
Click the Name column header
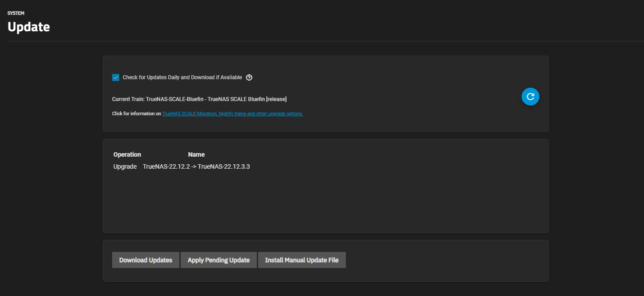(x=196, y=154)
